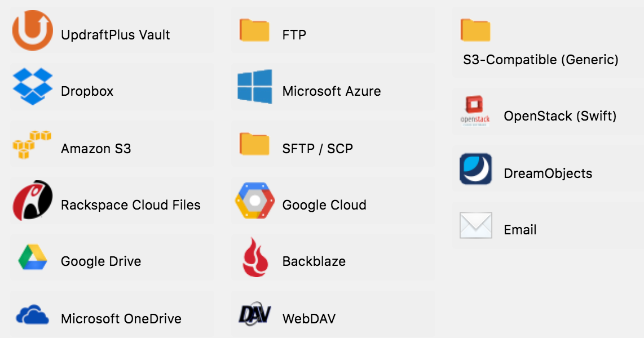This screenshot has height=338, width=644.
Task: Click the Email envelope icon
Action: 475,225
